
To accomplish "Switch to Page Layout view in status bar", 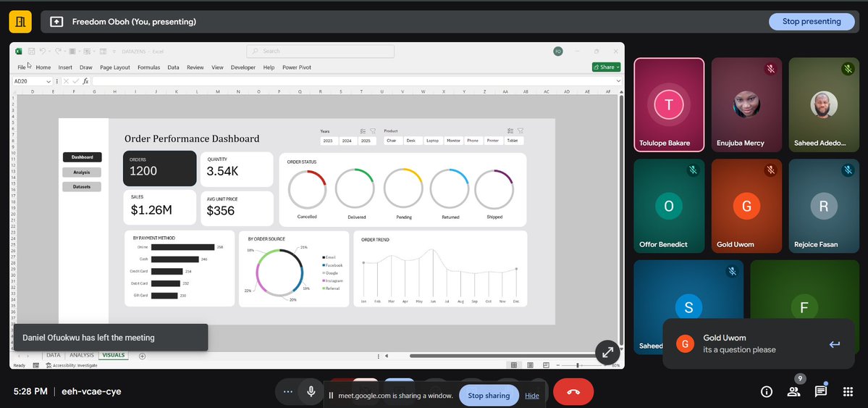I will coord(531,365).
